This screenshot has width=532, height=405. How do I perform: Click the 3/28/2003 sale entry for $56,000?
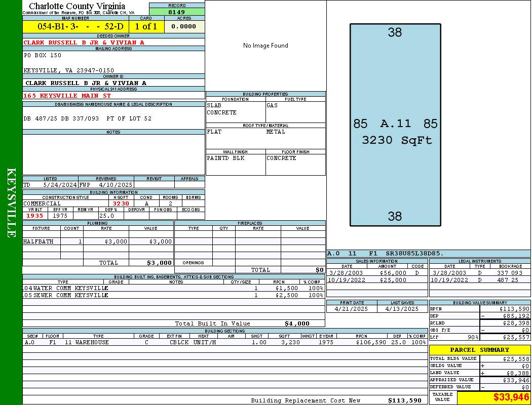[376, 273]
